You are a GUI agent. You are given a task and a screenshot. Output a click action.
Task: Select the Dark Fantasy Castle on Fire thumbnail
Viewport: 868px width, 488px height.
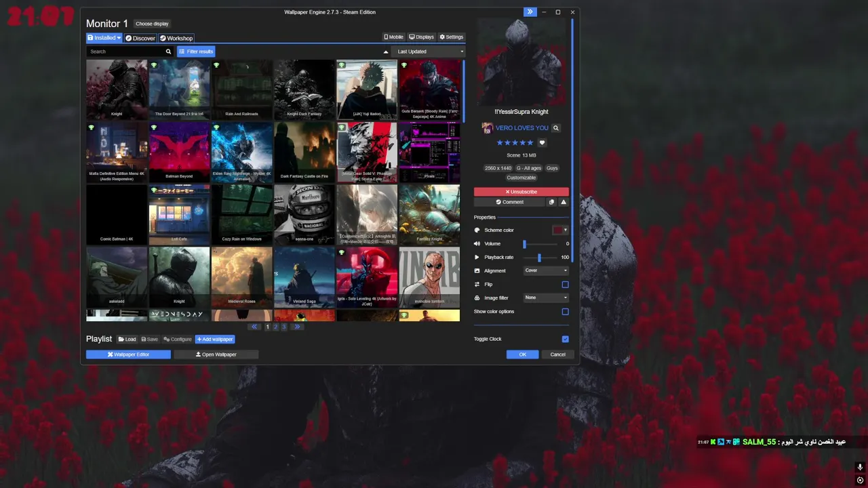(304, 152)
